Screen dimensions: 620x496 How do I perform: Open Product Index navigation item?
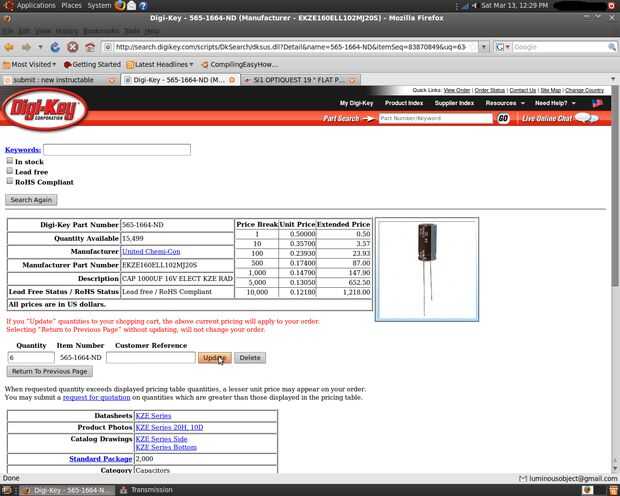coord(404,103)
